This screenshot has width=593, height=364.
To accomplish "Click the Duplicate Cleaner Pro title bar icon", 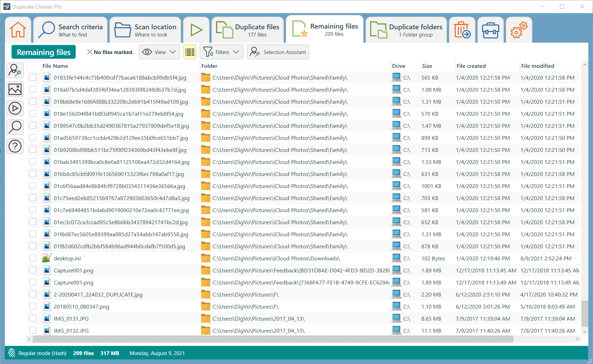I will tap(7, 7).
